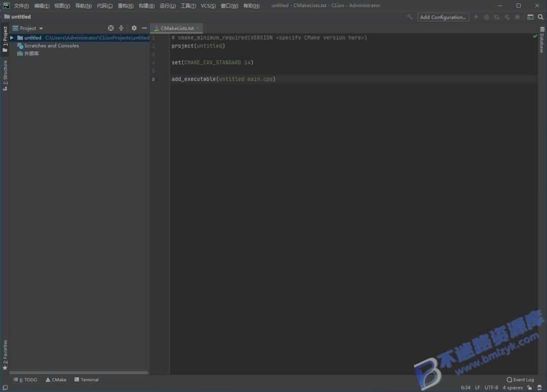Close the CMakeLists.txt tab
Viewport: 547px width, 392px height.
point(198,28)
